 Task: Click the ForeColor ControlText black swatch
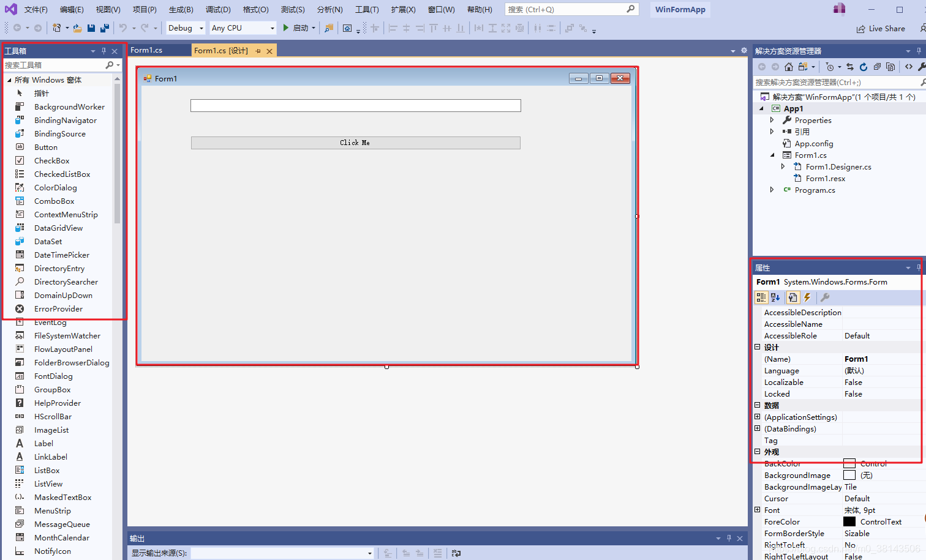point(849,522)
